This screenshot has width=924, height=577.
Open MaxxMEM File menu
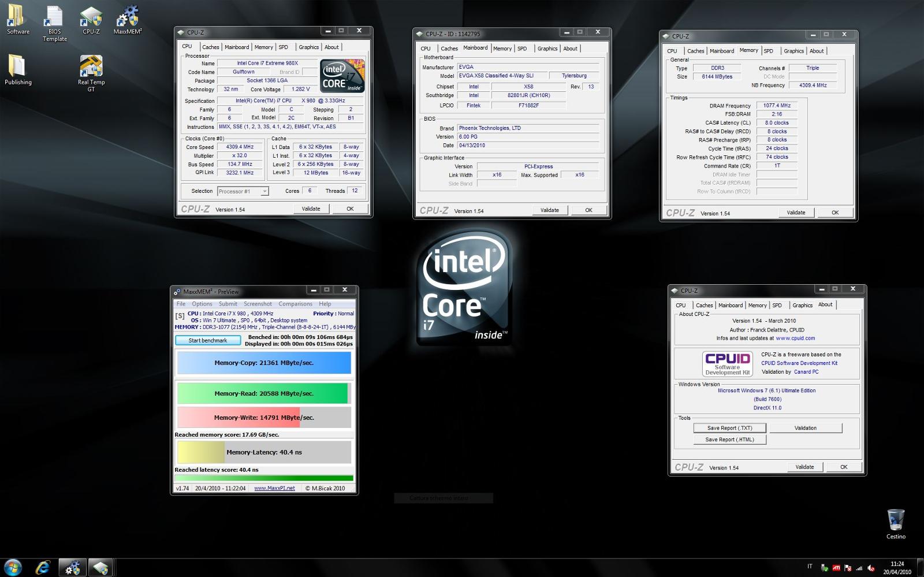click(x=181, y=304)
